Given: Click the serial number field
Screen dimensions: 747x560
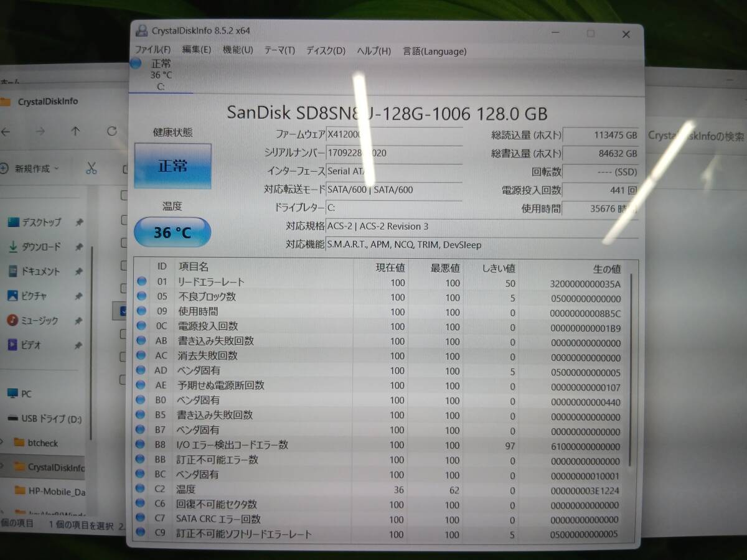Looking at the screenshot, I should [395, 153].
